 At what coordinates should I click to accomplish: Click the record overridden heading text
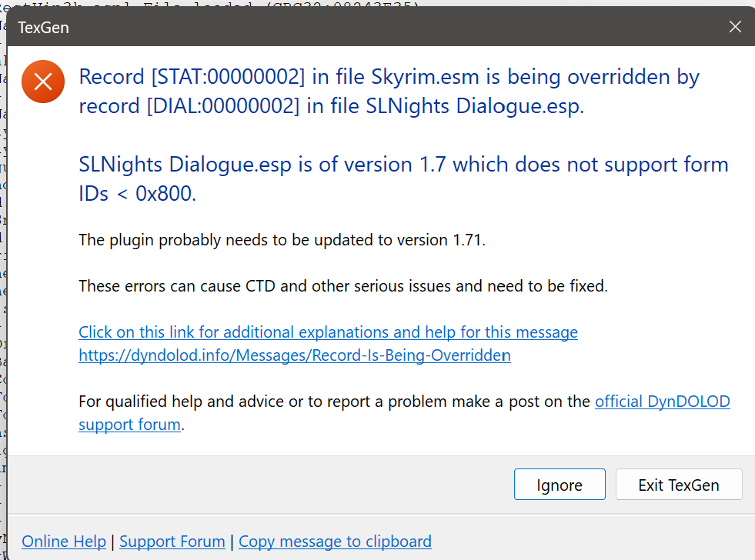389,92
